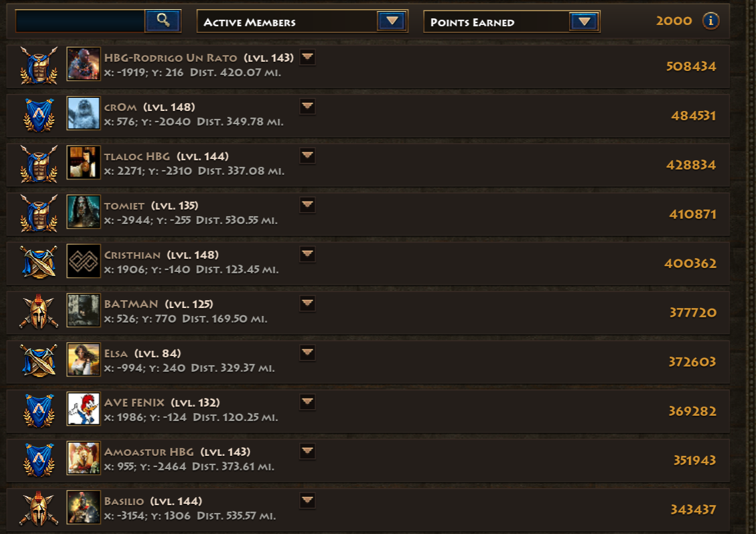The height and width of the screenshot is (534, 756).
Task: Expand the options arrow for cROm
Action: pos(307,106)
